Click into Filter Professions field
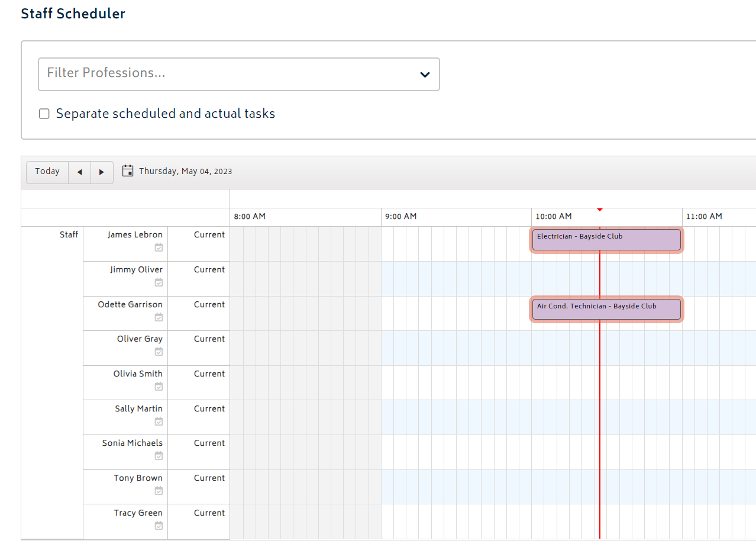 click(x=239, y=74)
